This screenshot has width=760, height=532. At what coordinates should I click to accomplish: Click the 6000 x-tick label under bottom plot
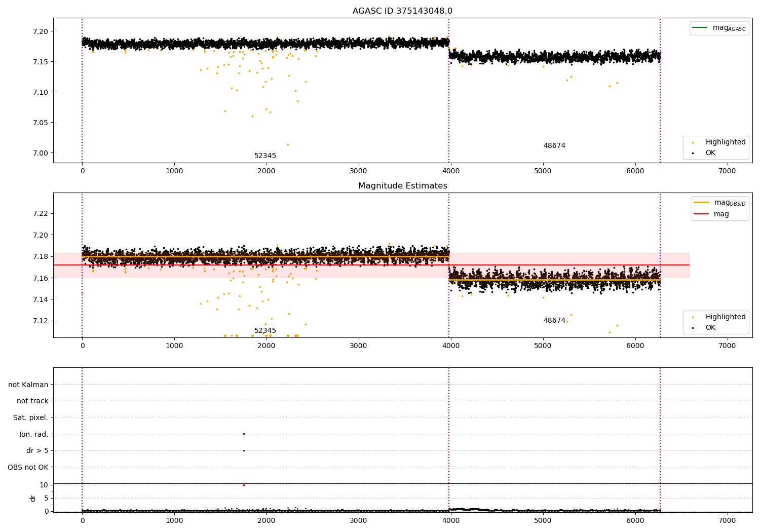click(635, 520)
